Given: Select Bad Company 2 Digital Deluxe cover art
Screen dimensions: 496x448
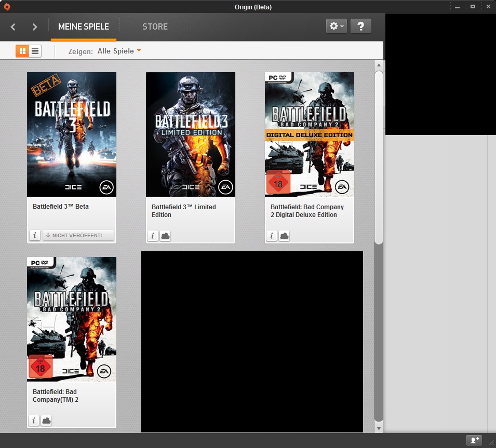Looking at the screenshot, I should click(x=310, y=134).
